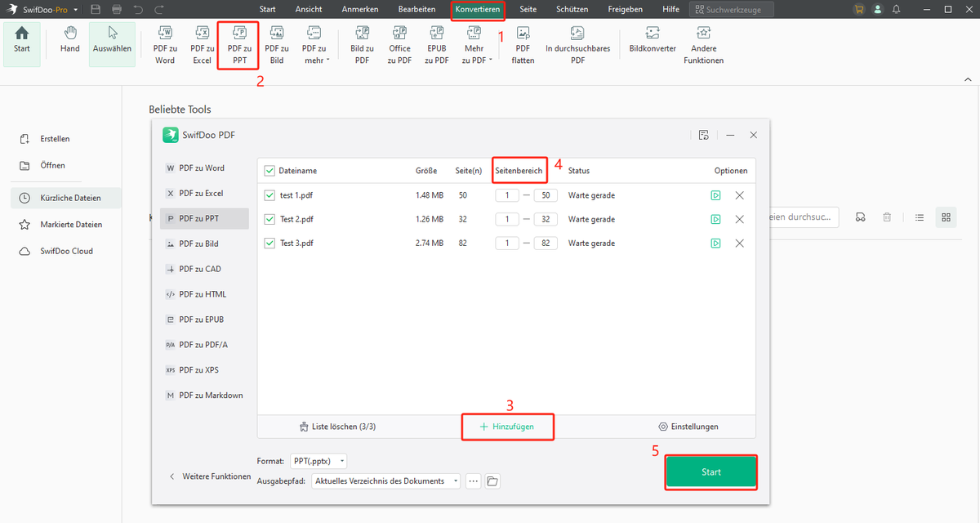Open Andere Funktionen in the ribbon
The image size is (980, 523).
[703, 45]
